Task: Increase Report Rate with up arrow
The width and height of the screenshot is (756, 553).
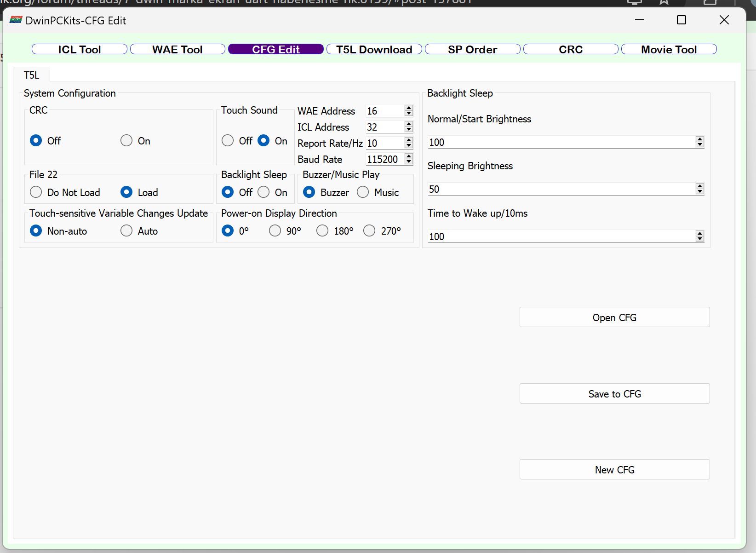Action: point(409,140)
